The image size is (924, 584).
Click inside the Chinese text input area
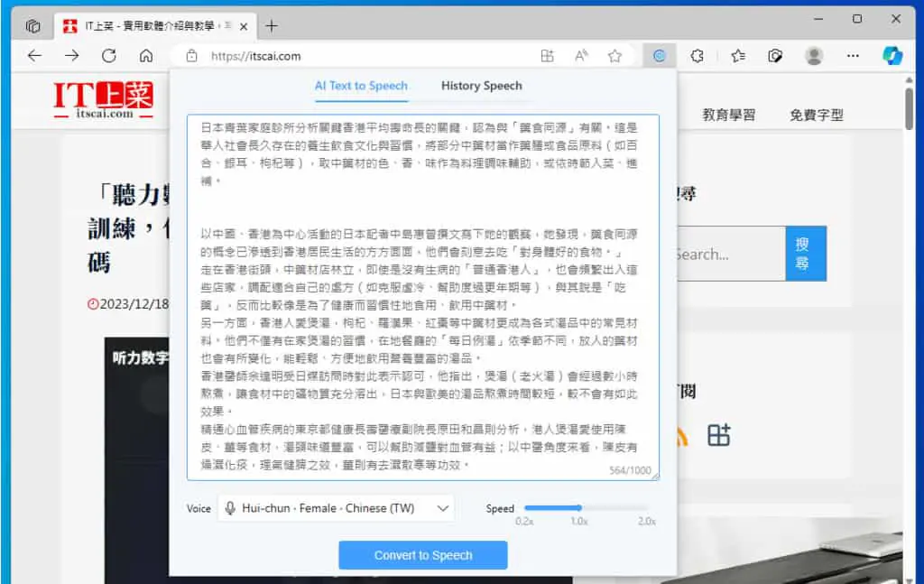pos(423,297)
